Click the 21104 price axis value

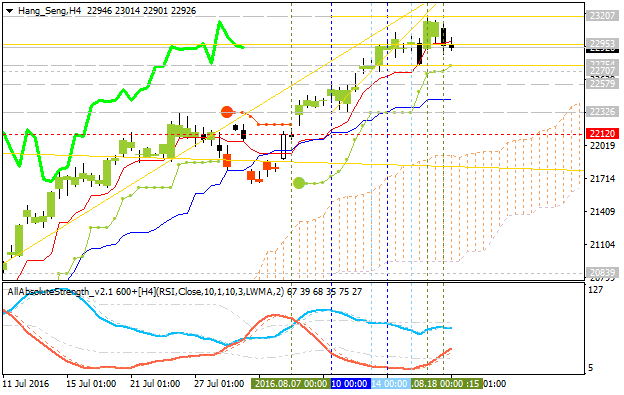(x=602, y=245)
